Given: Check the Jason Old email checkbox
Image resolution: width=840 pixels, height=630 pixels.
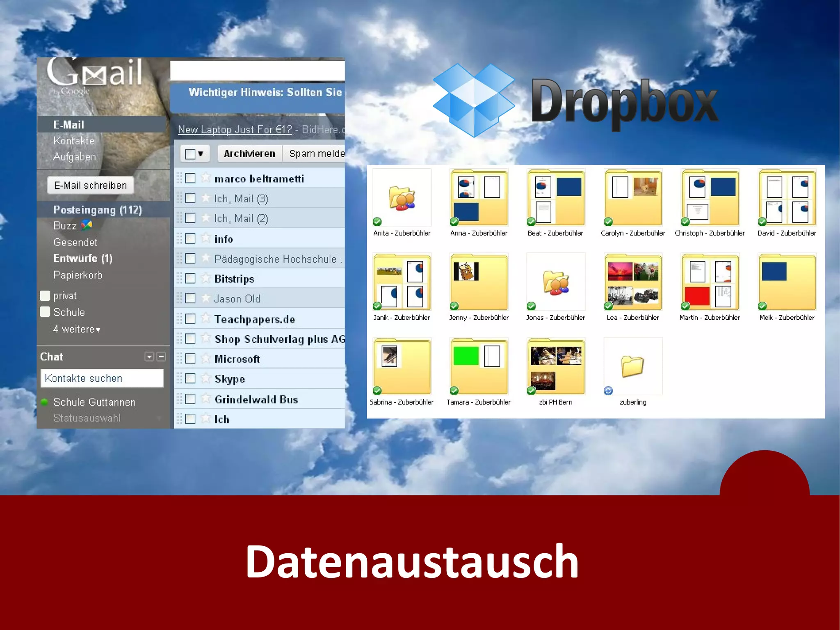Looking at the screenshot, I should coord(190,298).
